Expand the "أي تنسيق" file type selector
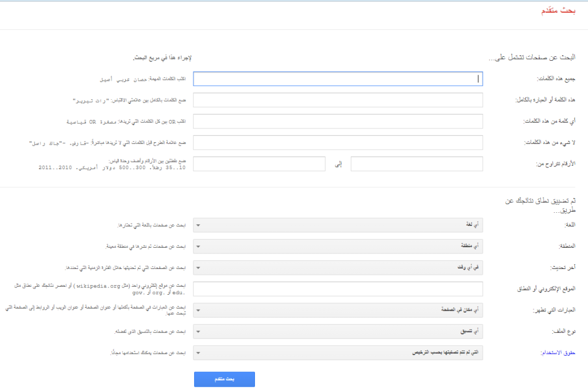 (339, 331)
